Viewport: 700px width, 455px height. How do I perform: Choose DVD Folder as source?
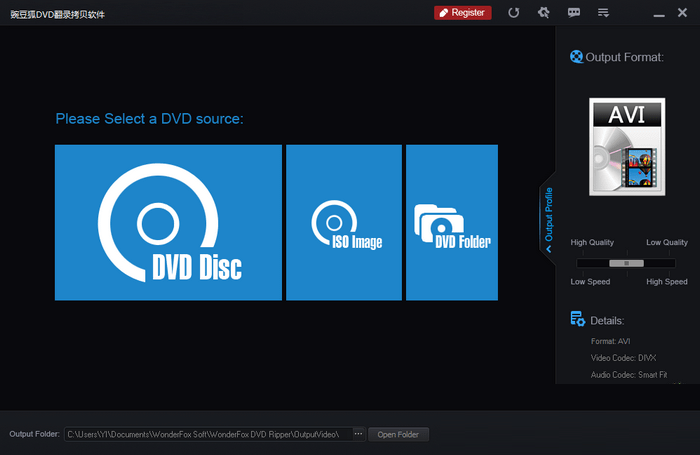452,222
